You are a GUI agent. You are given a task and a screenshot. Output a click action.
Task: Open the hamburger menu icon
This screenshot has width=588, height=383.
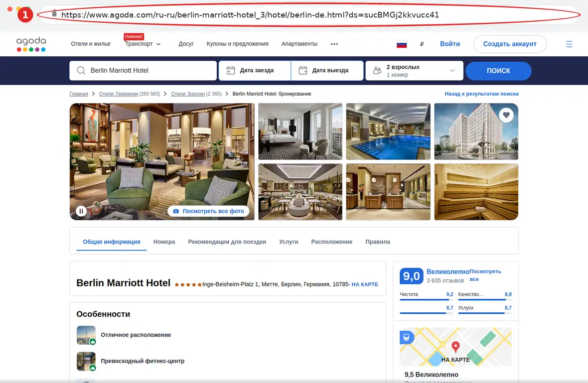(x=569, y=44)
